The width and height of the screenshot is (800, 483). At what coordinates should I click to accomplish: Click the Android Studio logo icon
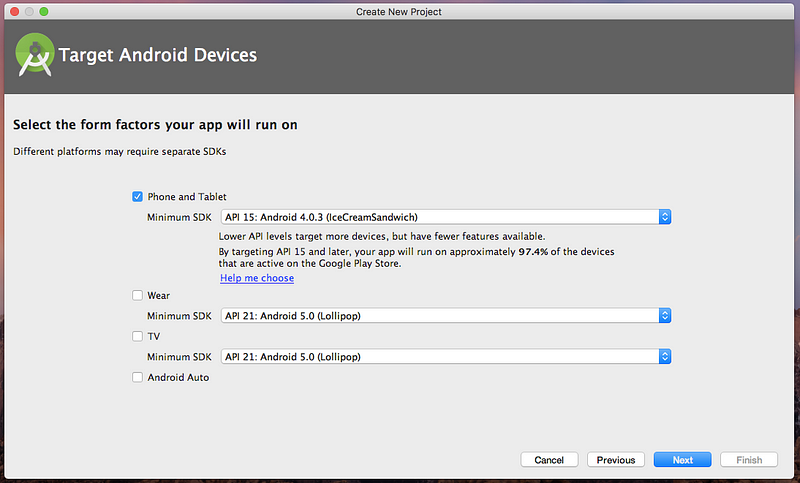(x=35, y=55)
